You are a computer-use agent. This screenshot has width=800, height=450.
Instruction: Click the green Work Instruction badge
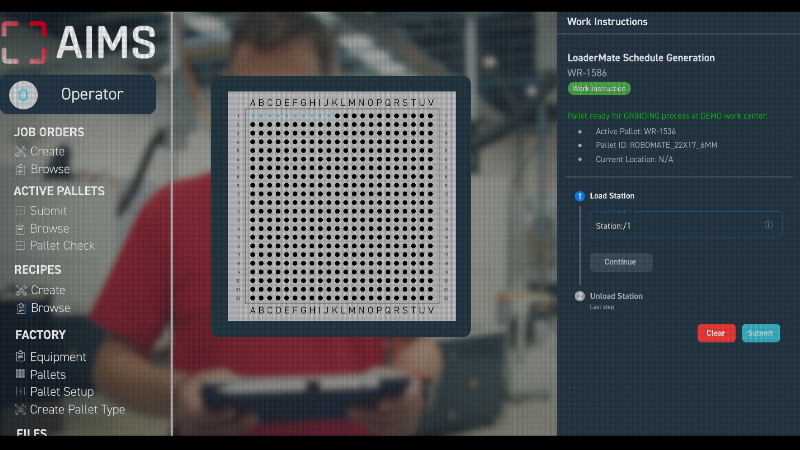[x=599, y=89]
